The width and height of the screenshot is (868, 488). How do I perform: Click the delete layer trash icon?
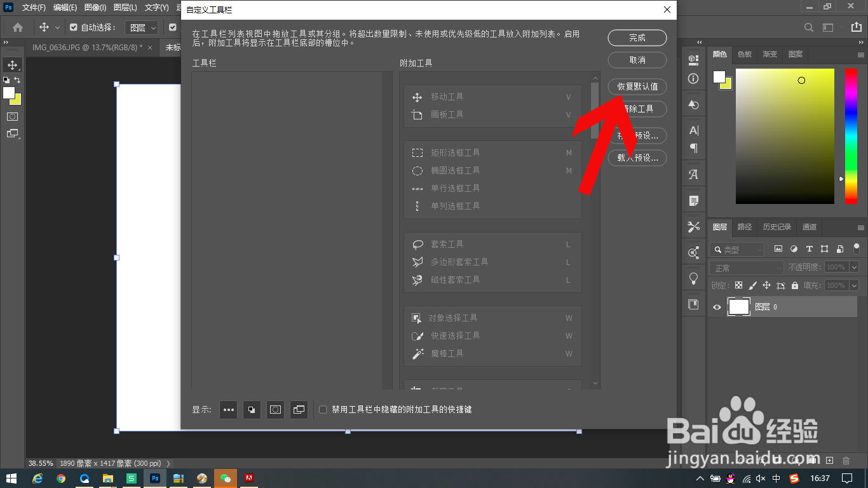(846, 460)
